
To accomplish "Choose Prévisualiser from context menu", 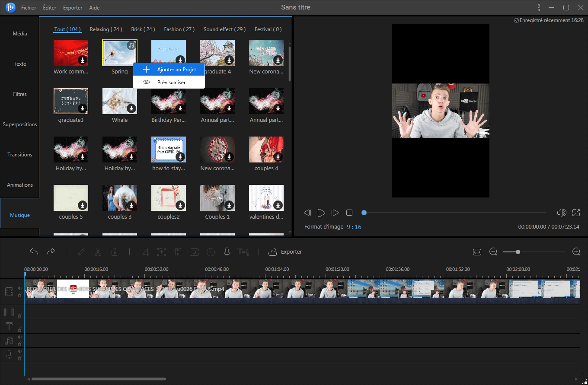I will coord(169,82).
